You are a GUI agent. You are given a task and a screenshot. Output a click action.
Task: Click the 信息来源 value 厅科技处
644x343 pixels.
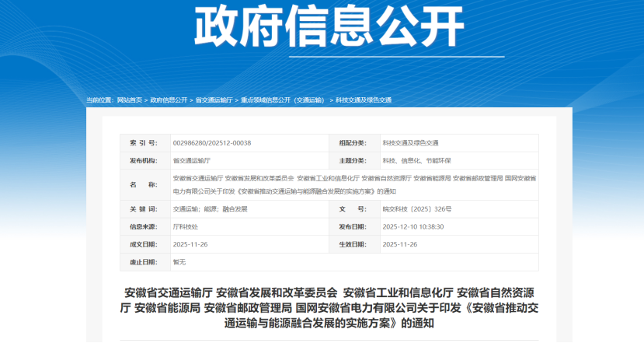[185, 226]
